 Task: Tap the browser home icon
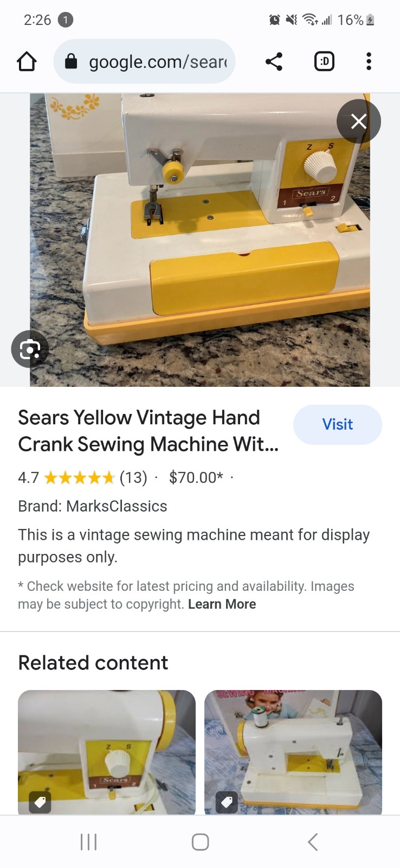click(27, 61)
